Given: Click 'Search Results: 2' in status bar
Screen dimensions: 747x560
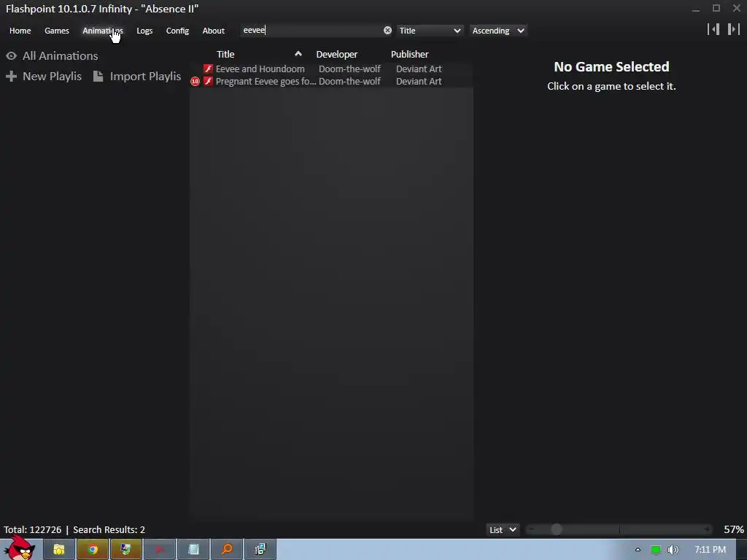Looking at the screenshot, I should (x=109, y=529).
